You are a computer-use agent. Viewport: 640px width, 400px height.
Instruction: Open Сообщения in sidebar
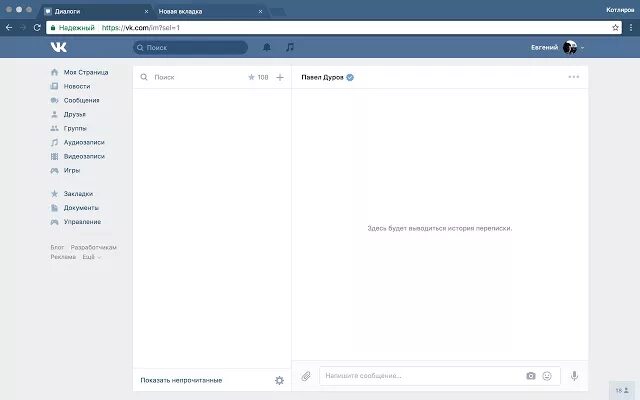click(81, 100)
